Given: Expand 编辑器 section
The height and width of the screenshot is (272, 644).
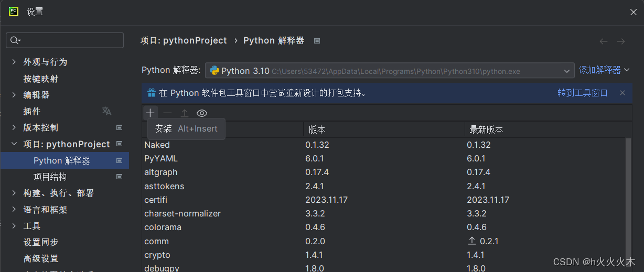Looking at the screenshot, I should pos(14,95).
